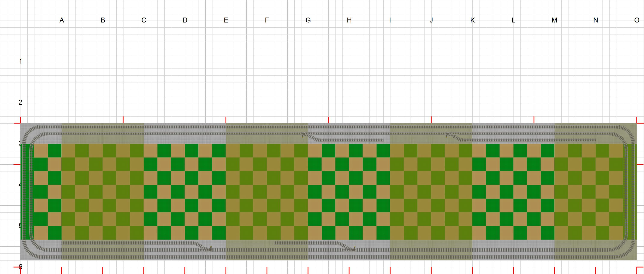Click the column H header label

coord(349,20)
